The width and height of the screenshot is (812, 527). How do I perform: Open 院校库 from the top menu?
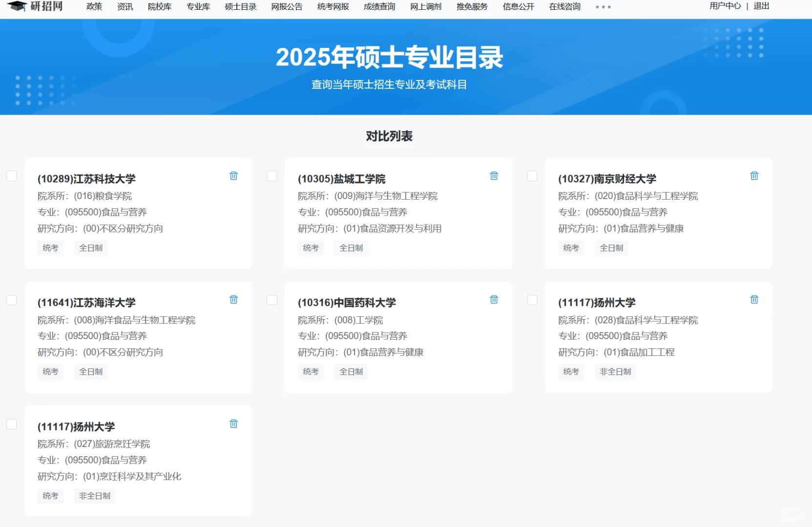tap(159, 7)
